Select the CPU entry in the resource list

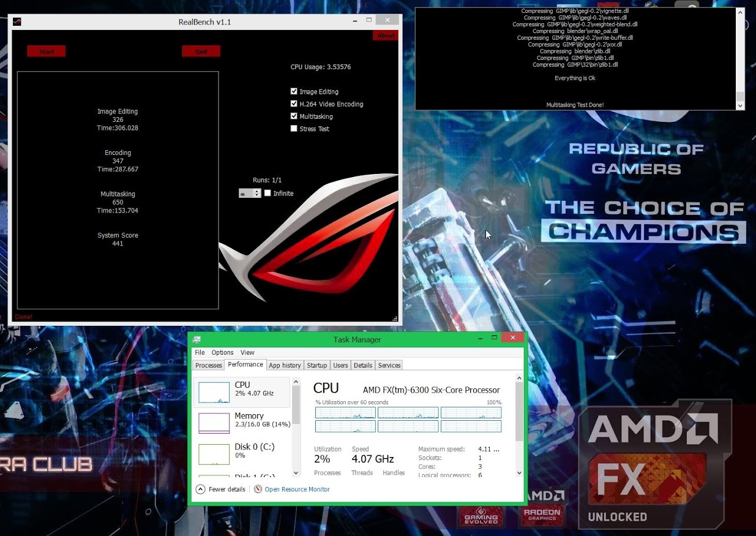(242, 392)
